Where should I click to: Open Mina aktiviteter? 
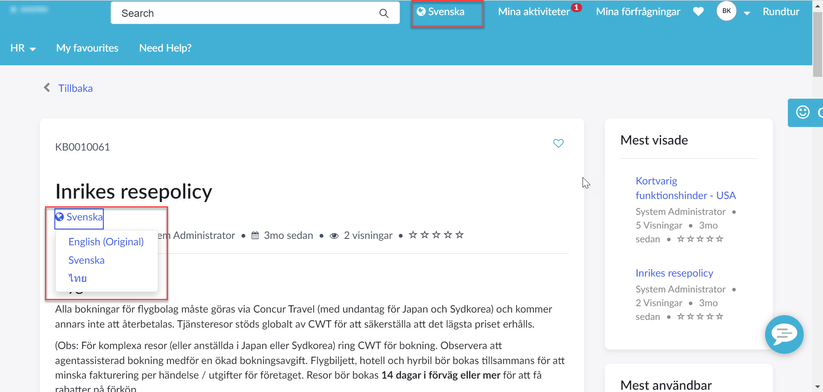tap(534, 12)
